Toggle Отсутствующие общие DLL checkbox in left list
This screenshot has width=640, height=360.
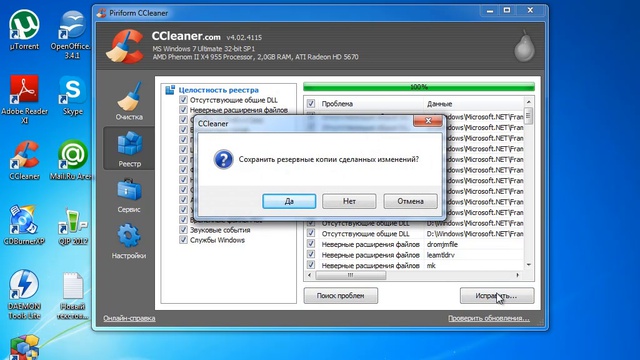pos(183,100)
